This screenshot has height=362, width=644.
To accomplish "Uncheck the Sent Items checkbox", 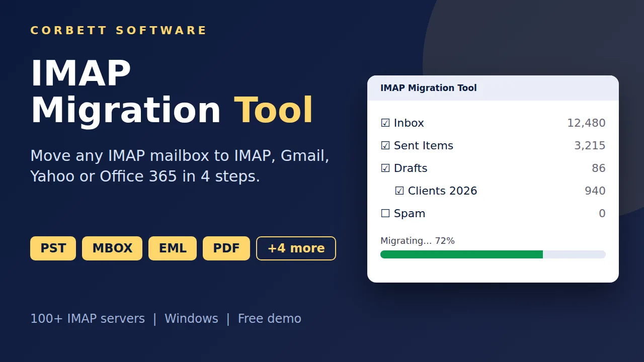I will click(x=385, y=146).
